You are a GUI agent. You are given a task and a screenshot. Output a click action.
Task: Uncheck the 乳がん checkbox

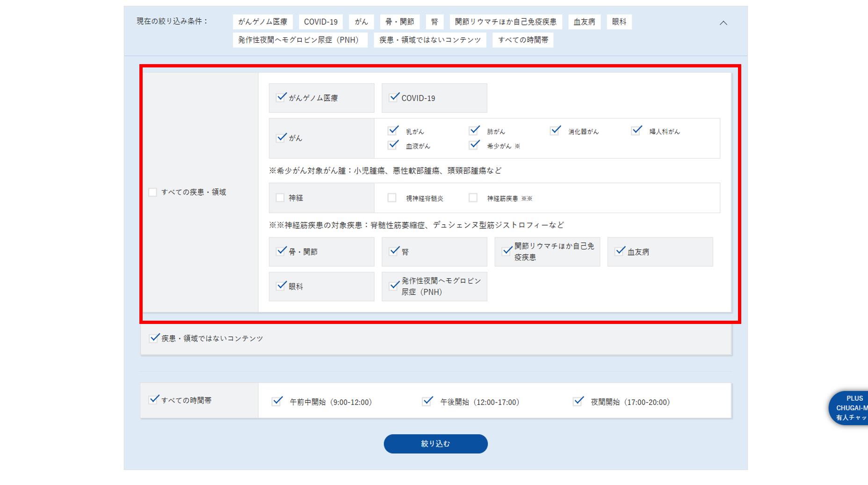point(393,131)
